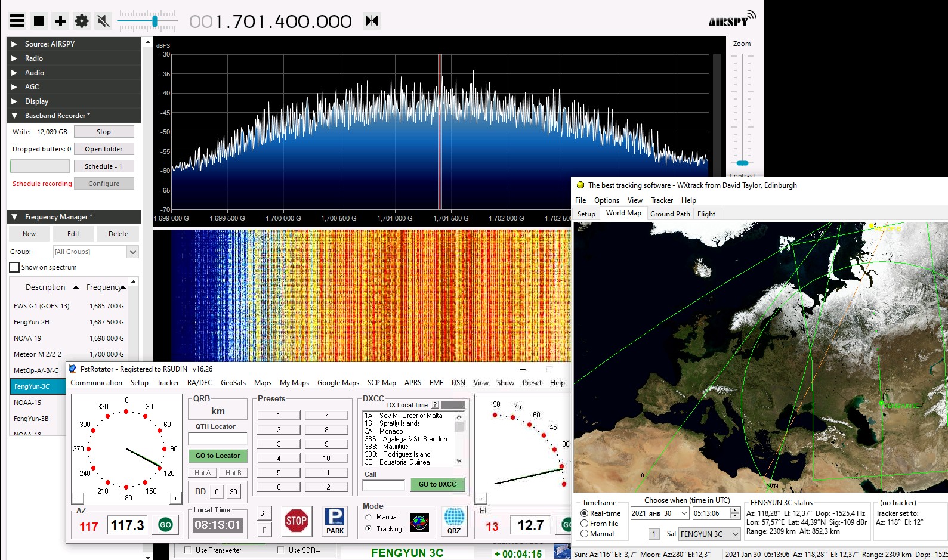Viewport: 948px width, 560px height.
Task: Select Manual mode radio button
Action: 369,517
